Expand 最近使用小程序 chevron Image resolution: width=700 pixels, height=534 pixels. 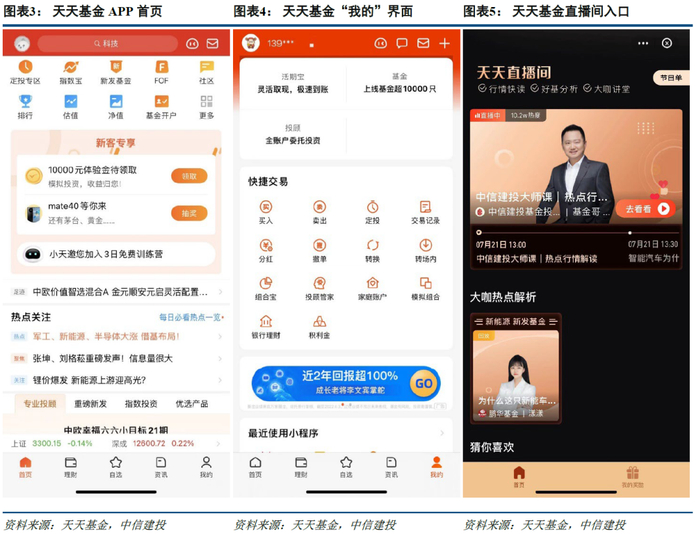[x=442, y=433]
